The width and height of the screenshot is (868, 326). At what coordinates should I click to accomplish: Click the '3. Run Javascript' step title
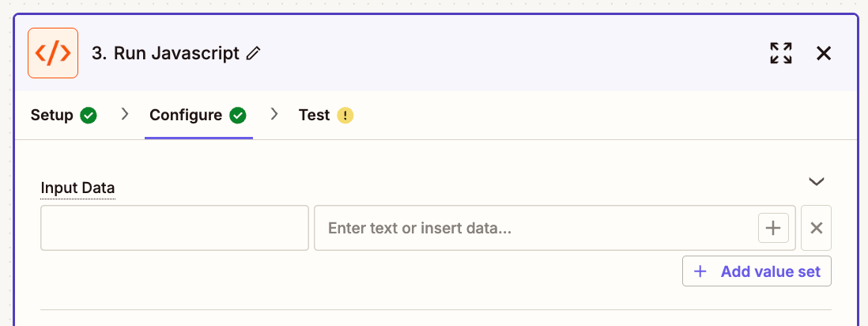165,53
